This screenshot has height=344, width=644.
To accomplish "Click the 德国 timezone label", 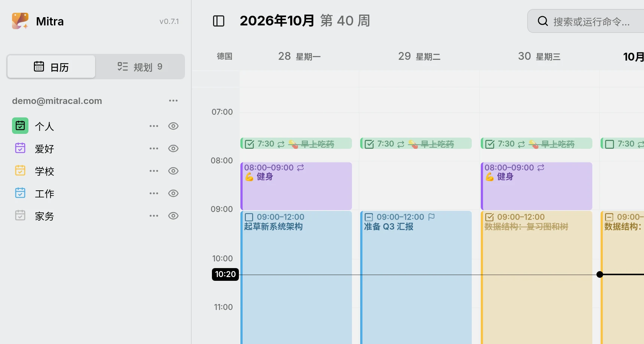I will pyautogui.click(x=225, y=56).
